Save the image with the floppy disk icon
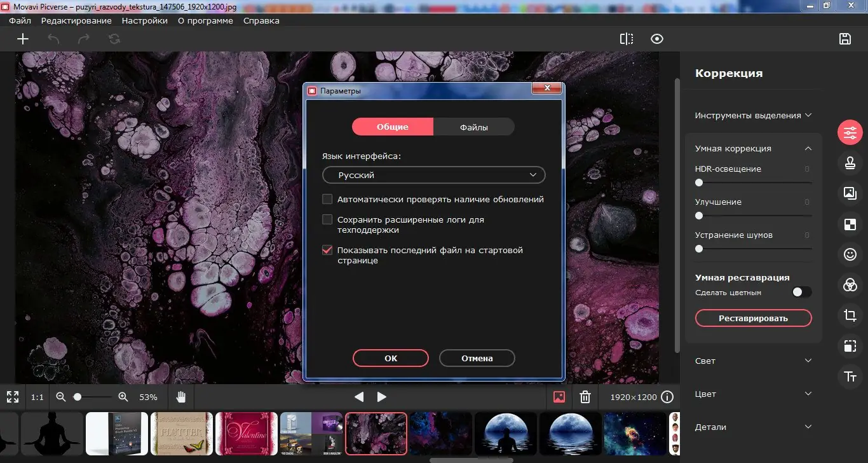 tap(845, 39)
